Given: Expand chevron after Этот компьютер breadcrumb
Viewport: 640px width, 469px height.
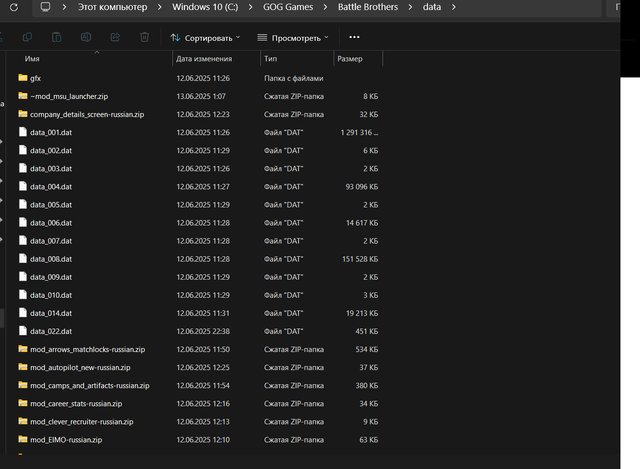Looking at the screenshot, I should point(160,7).
